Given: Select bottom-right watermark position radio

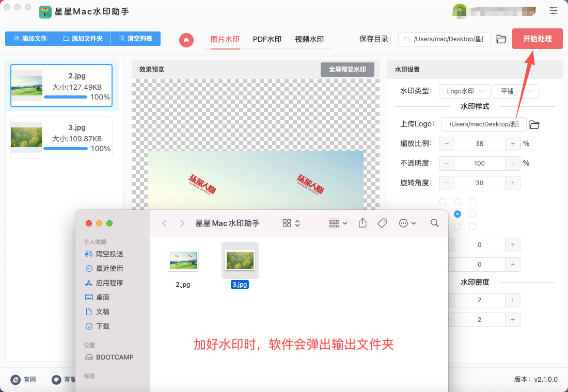Looking at the screenshot, I should click(x=472, y=226).
